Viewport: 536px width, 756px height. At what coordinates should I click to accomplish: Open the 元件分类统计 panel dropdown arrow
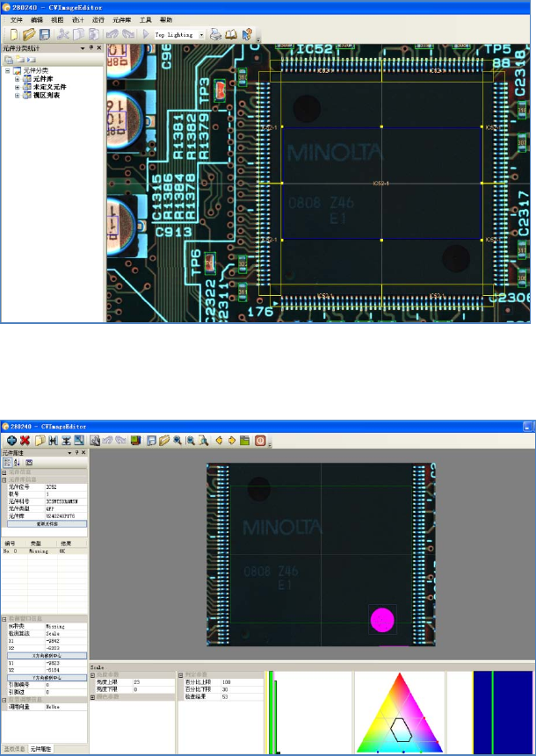[x=83, y=48]
